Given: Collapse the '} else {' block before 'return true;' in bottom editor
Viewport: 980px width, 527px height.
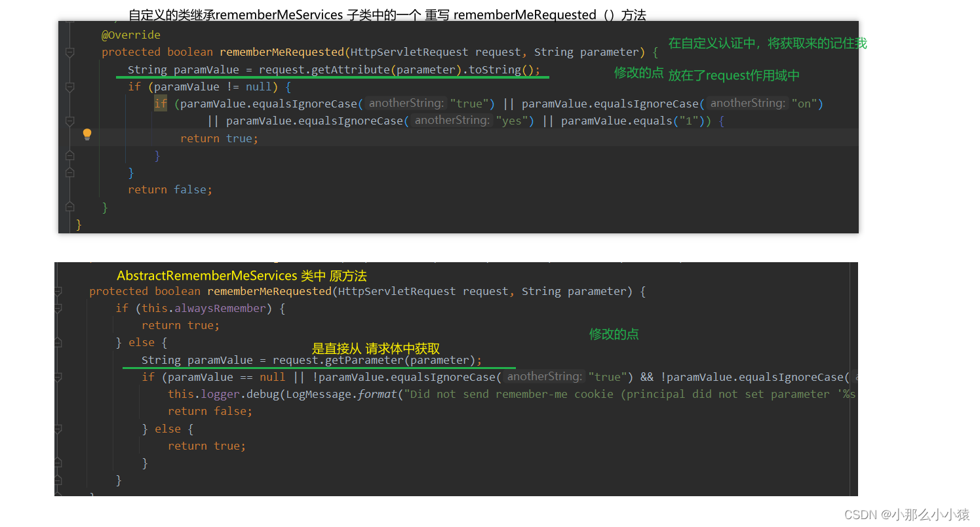Looking at the screenshot, I should click(x=58, y=429).
